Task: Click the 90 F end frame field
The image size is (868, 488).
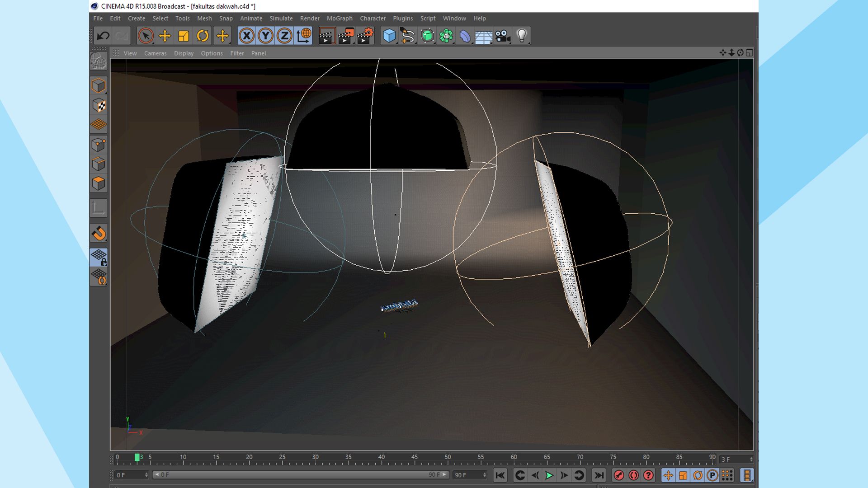Action: pyautogui.click(x=470, y=475)
